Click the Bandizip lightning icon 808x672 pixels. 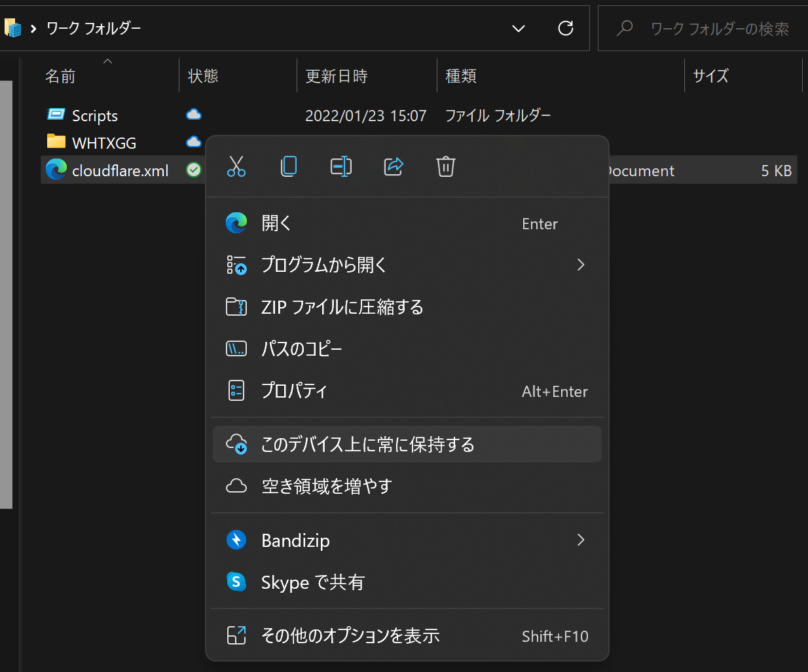tap(236, 540)
